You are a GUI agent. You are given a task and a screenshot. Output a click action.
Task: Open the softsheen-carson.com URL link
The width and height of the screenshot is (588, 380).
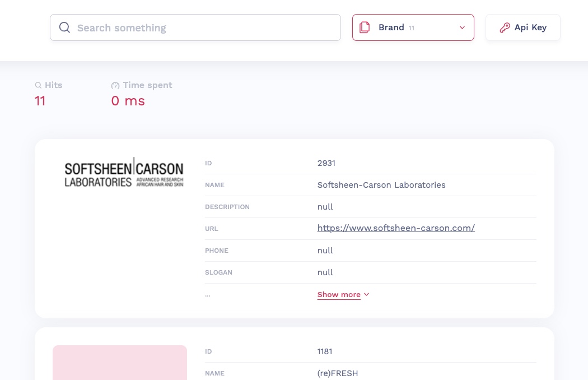pos(396,228)
